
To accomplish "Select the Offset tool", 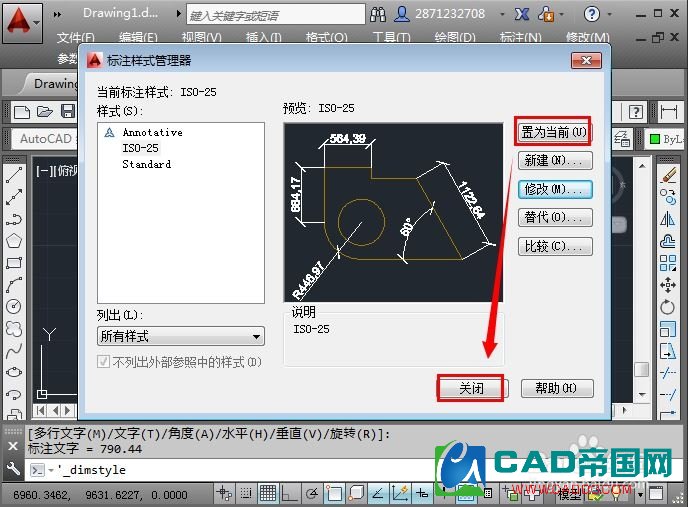I will (668, 241).
